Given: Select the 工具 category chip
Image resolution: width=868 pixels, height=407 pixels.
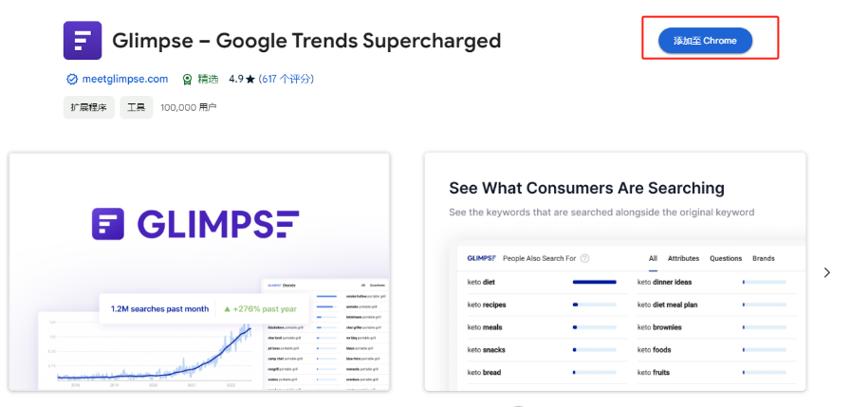Looking at the screenshot, I should tap(137, 107).
